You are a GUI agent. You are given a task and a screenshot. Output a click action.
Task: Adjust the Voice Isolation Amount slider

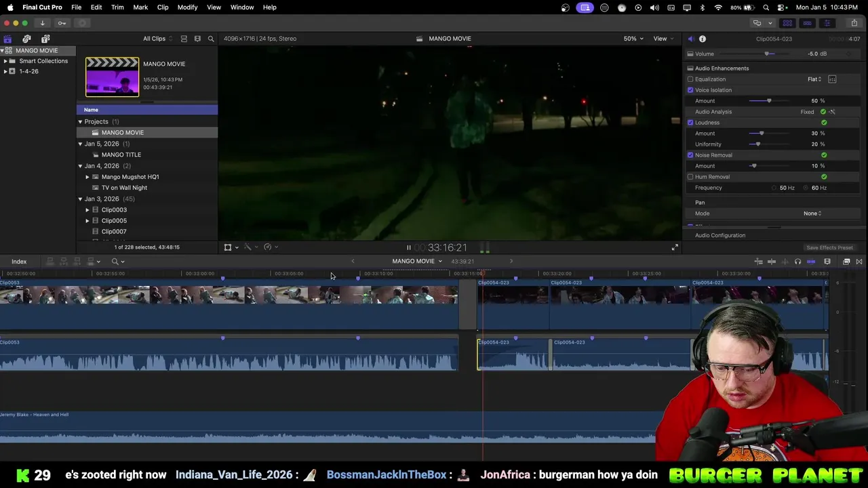[770, 101]
